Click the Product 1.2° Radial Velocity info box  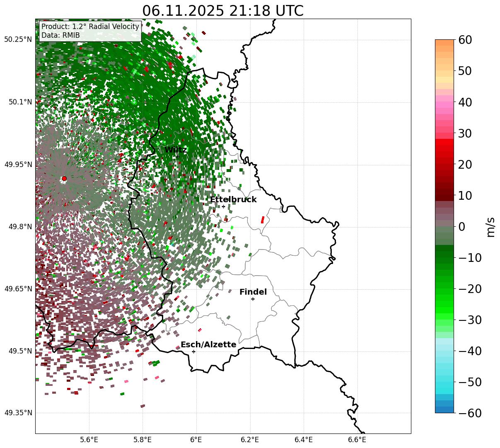pos(90,31)
